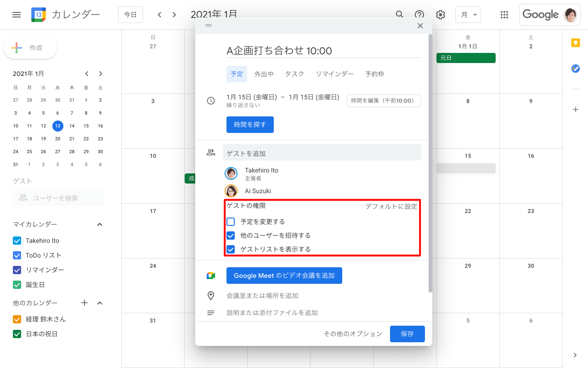Uncheck ゲストリストを表示する permission
Viewport: 588px width, 368px height.
point(231,249)
